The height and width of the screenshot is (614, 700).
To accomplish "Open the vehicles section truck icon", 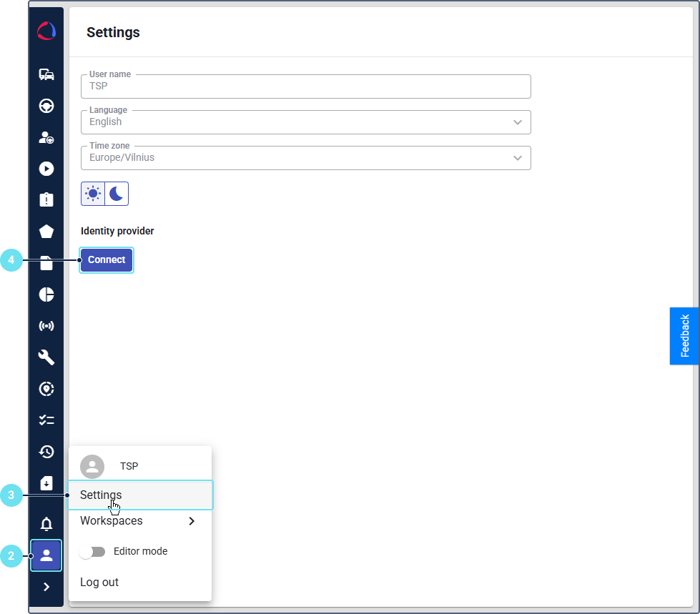I will click(x=46, y=75).
